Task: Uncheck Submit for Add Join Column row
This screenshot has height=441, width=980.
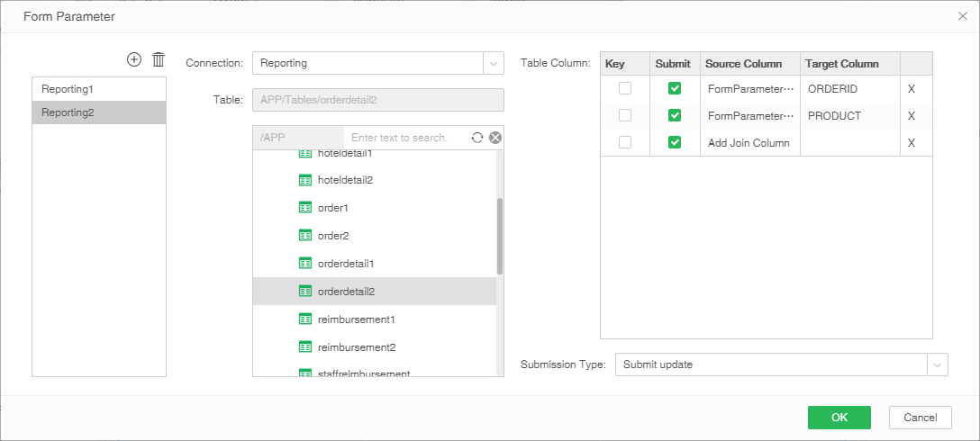Action: [x=675, y=142]
